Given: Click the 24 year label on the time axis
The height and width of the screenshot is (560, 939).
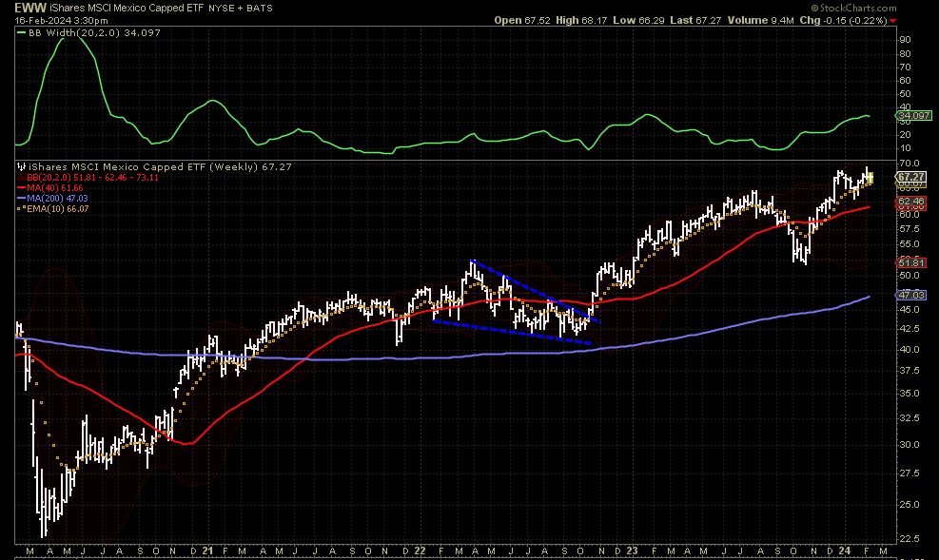Looking at the screenshot, I should coord(844,551).
